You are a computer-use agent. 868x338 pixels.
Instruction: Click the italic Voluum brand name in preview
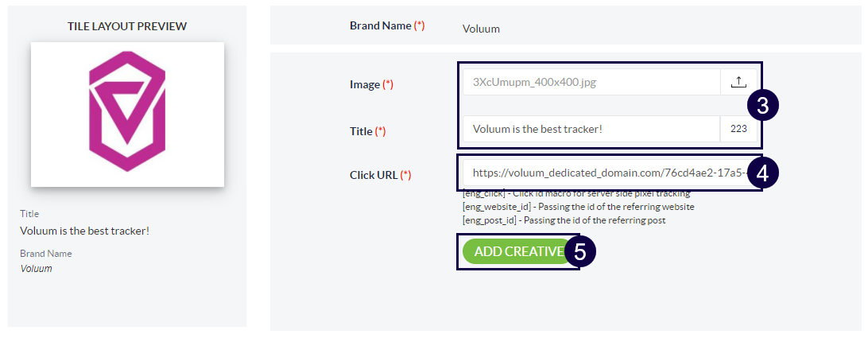click(x=36, y=269)
